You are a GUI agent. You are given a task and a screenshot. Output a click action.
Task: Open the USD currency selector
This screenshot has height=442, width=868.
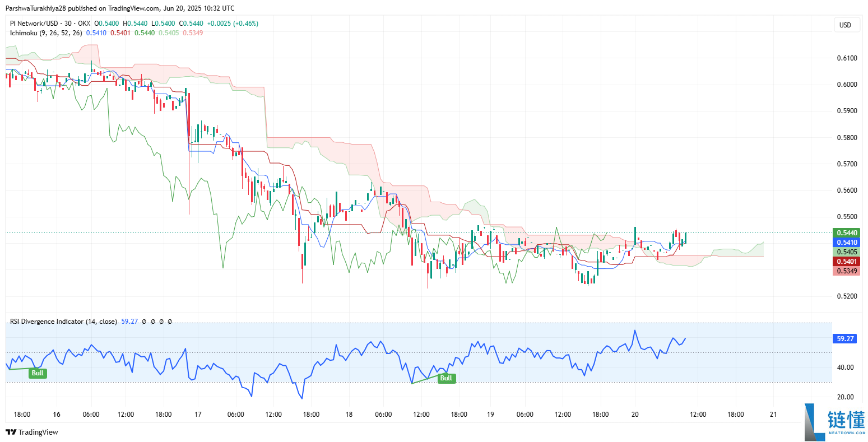click(845, 25)
